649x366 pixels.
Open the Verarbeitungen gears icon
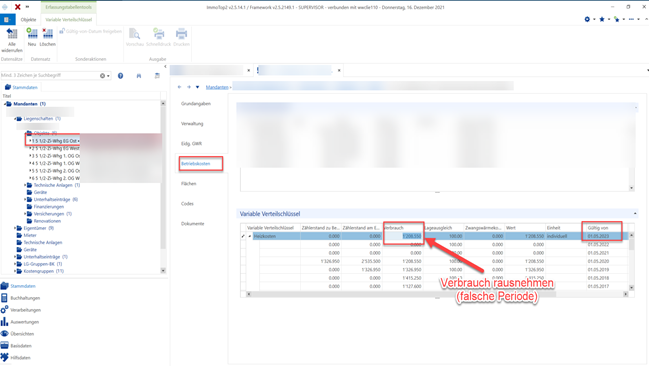pyautogui.click(x=4, y=310)
